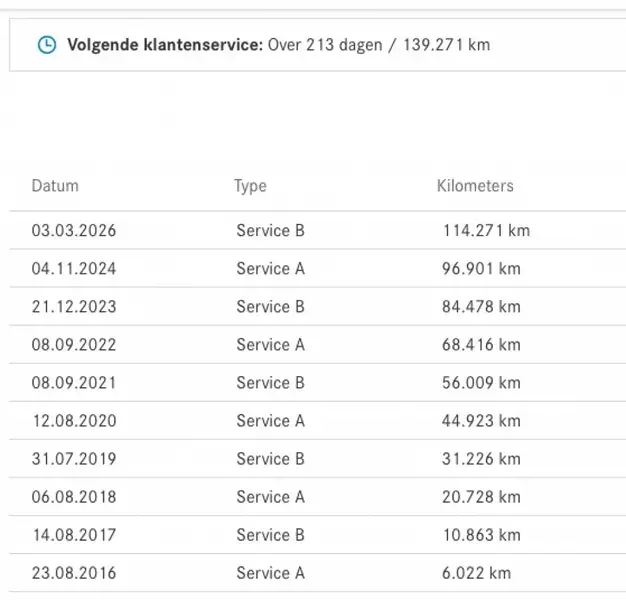Select the 96.901 km value

pos(481,269)
